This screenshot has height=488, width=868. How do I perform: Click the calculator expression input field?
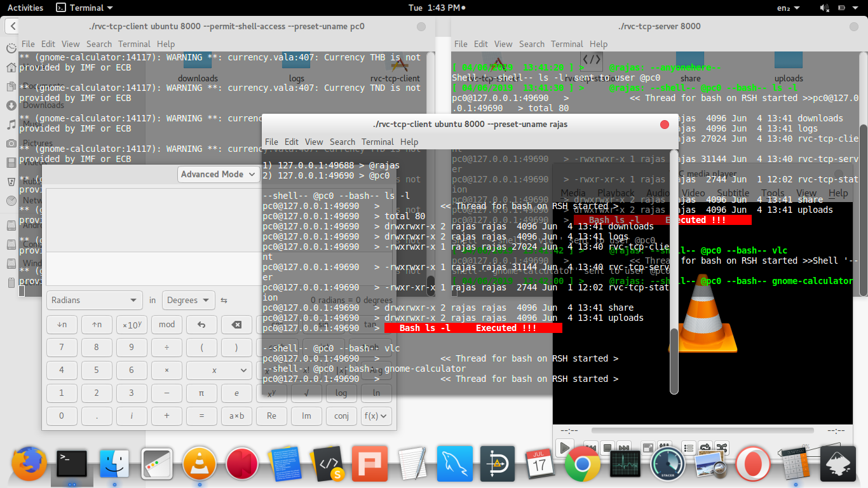pyautogui.click(x=219, y=269)
